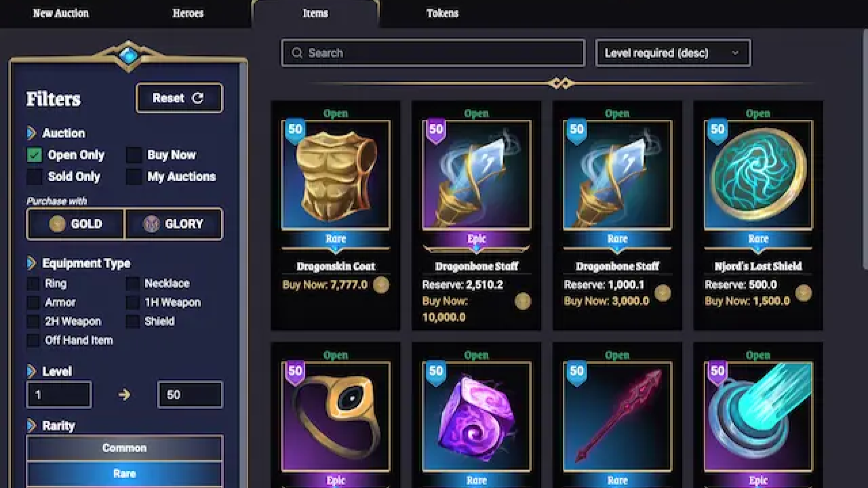Click the gold coin next to Njord's Lost Shield price

[803, 293]
